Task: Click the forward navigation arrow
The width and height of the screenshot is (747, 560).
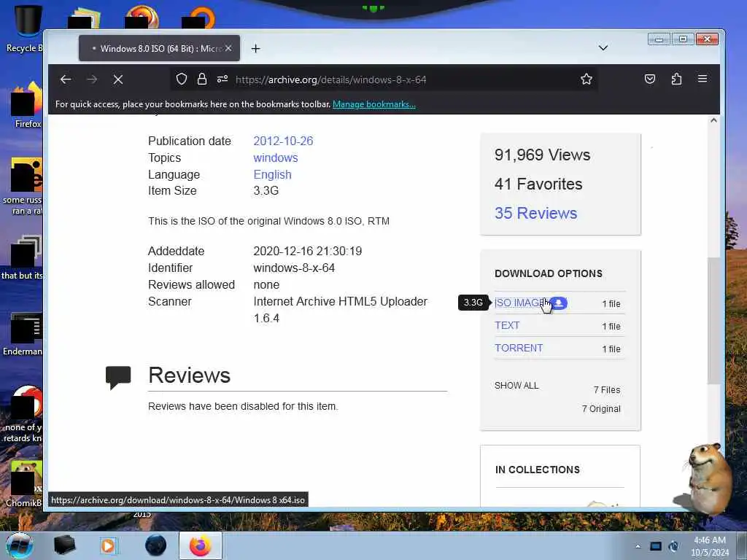Action: point(92,79)
